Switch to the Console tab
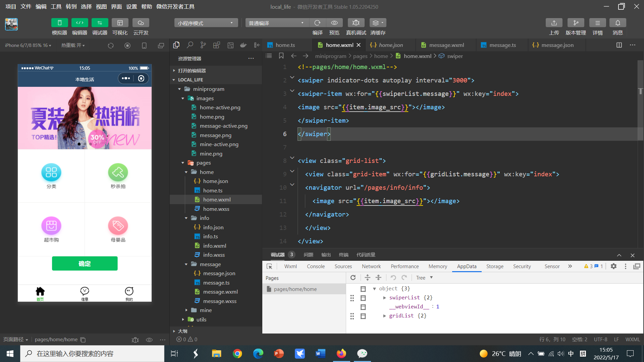Image resolution: width=644 pixels, height=362 pixels. 316,266
